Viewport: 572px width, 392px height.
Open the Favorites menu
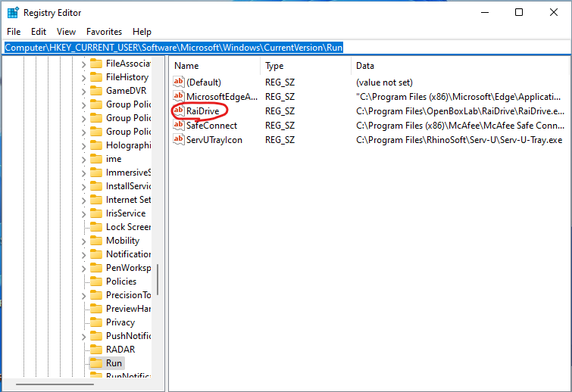(x=104, y=32)
